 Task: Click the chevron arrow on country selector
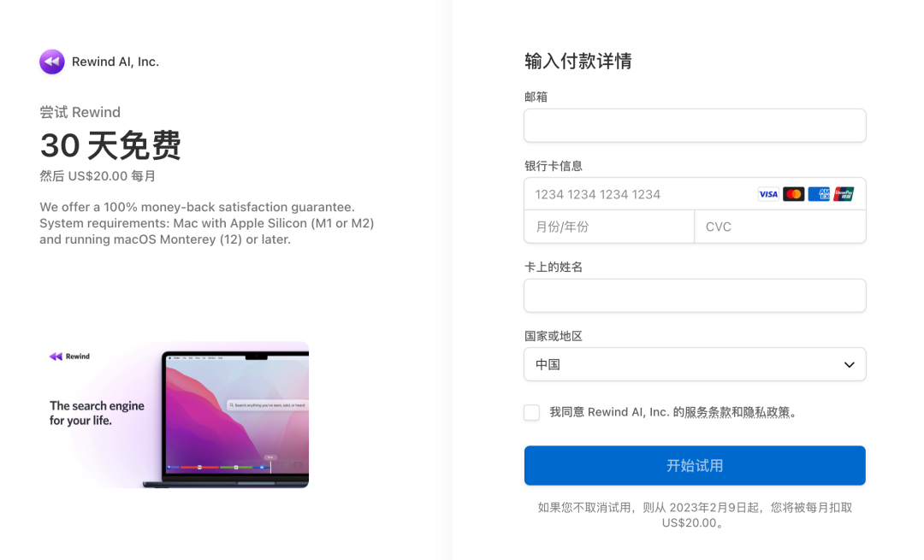(x=850, y=364)
